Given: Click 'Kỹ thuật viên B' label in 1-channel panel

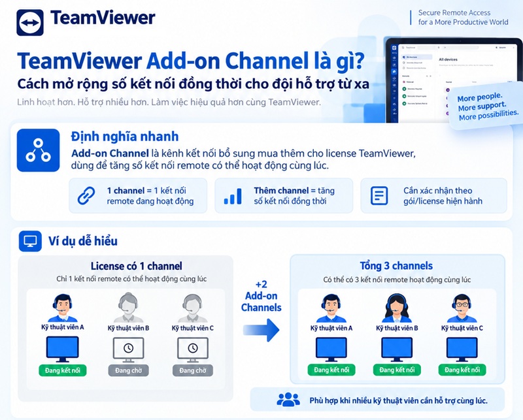Looking at the screenshot, I should pos(128,328).
